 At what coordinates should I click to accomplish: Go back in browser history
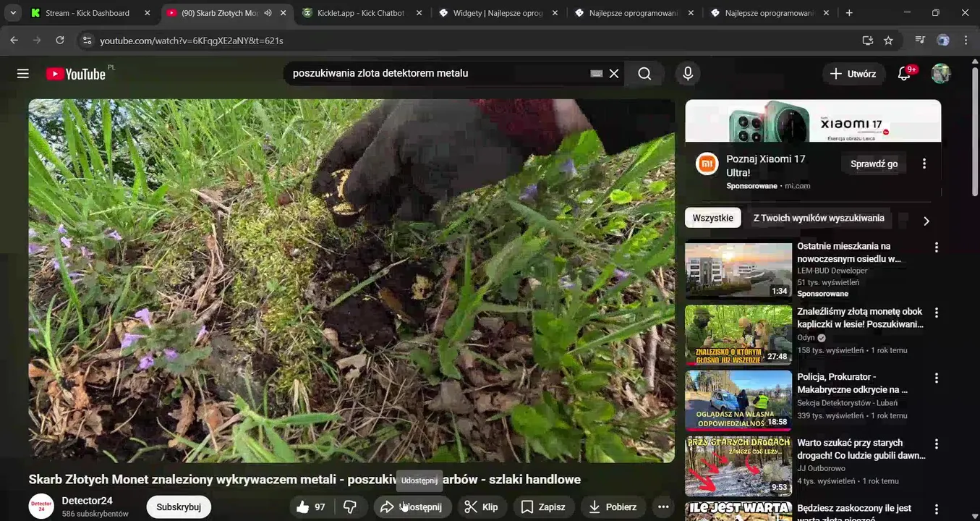click(x=14, y=41)
